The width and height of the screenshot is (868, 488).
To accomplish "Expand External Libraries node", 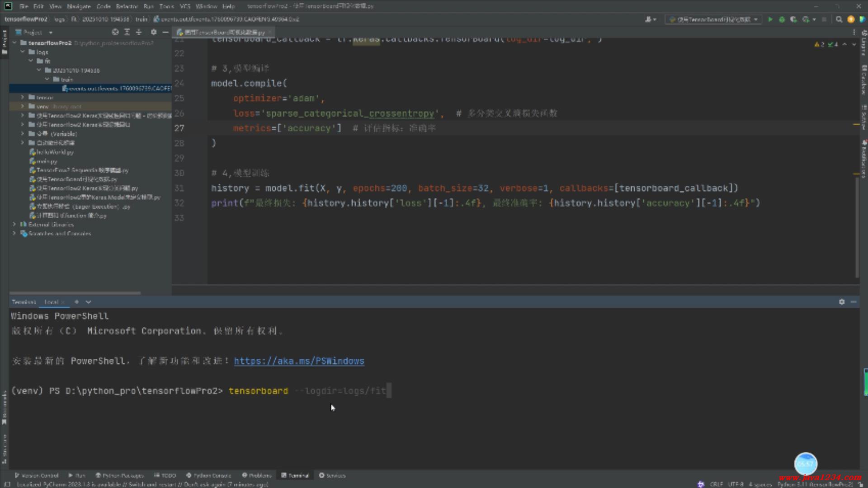I will 14,225.
